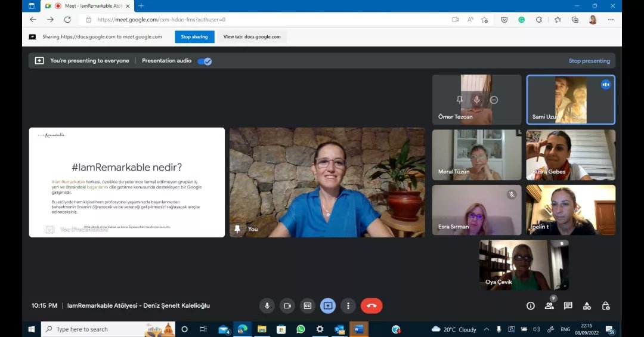The width and height of the screenshot is (644, 337).
Task: Click the ENG language indicator
Action: pos(565,329)
